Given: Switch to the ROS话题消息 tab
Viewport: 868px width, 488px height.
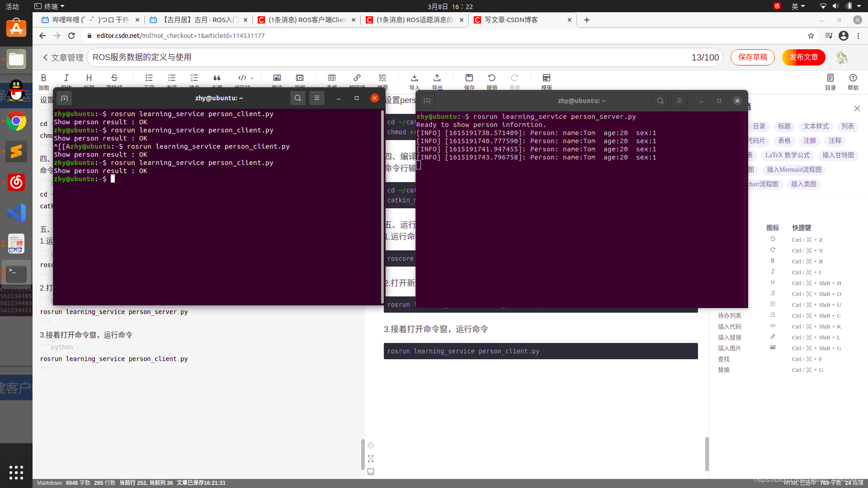Looking at the screenshot, I should [x=415, y=20].
